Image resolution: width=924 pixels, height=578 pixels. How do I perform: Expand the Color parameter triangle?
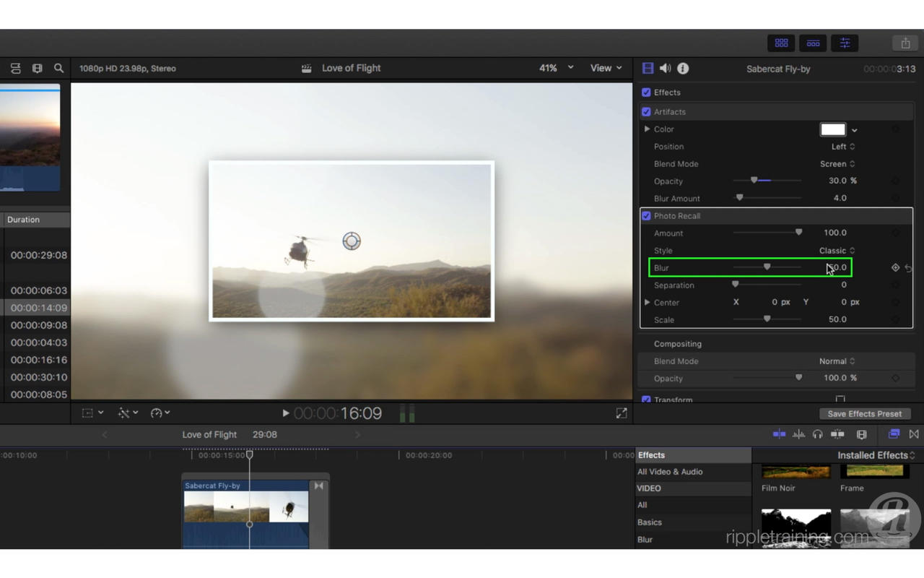click(647, 129)
